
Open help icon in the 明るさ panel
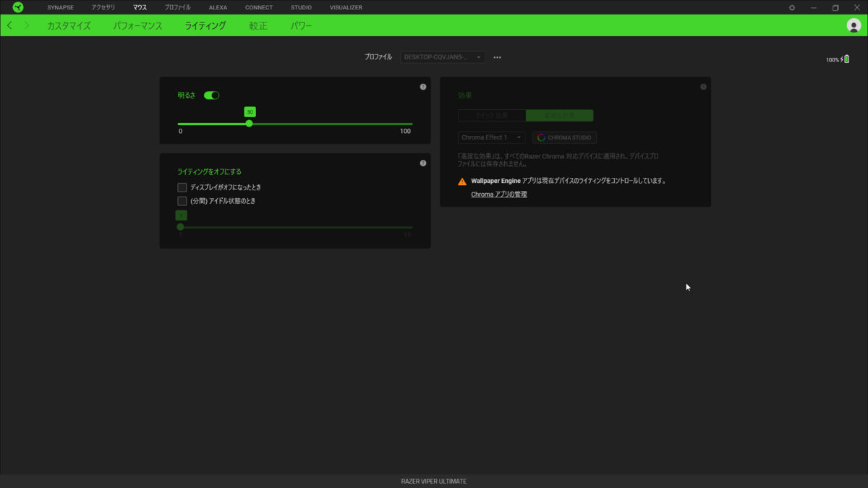click(423, 87)
